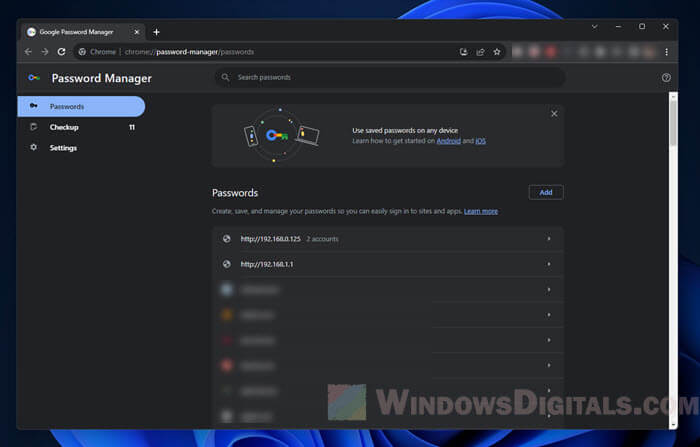Open a new tab with the plus button
Viewport: 700px width, 447px height.
(156, 32)
